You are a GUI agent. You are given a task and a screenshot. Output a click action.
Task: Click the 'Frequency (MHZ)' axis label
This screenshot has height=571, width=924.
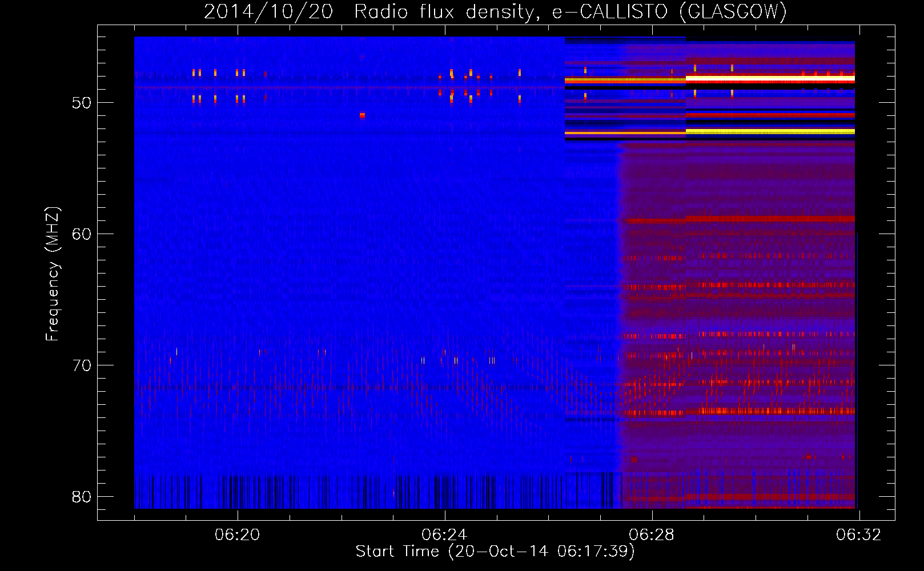pyautogui.click(x=52, y=274)
